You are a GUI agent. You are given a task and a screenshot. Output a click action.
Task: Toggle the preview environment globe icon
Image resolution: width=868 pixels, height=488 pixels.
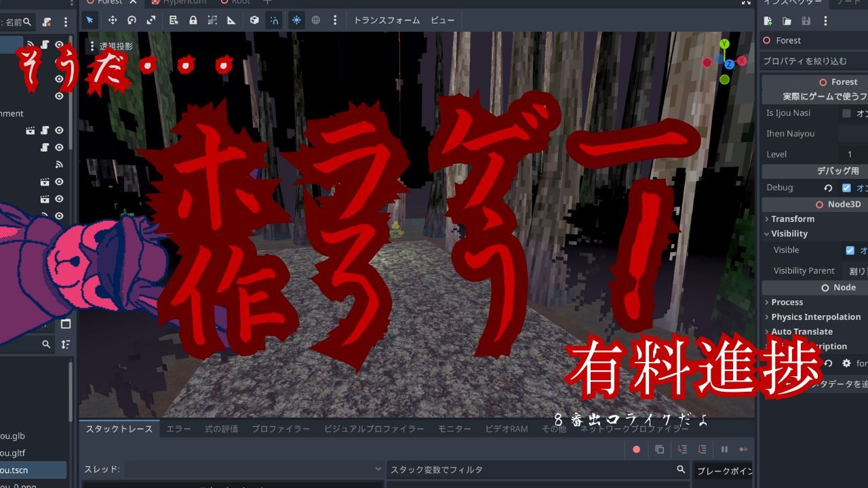(315, 20)
